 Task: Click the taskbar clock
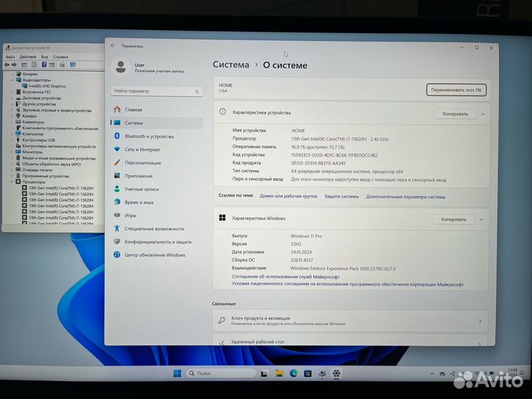pyautogui.click(x=513, y=372)
